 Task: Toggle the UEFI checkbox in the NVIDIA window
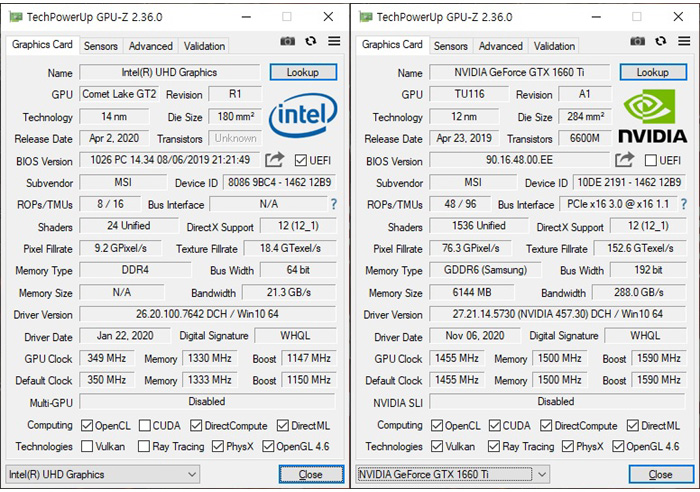click(x=651, y=160)
